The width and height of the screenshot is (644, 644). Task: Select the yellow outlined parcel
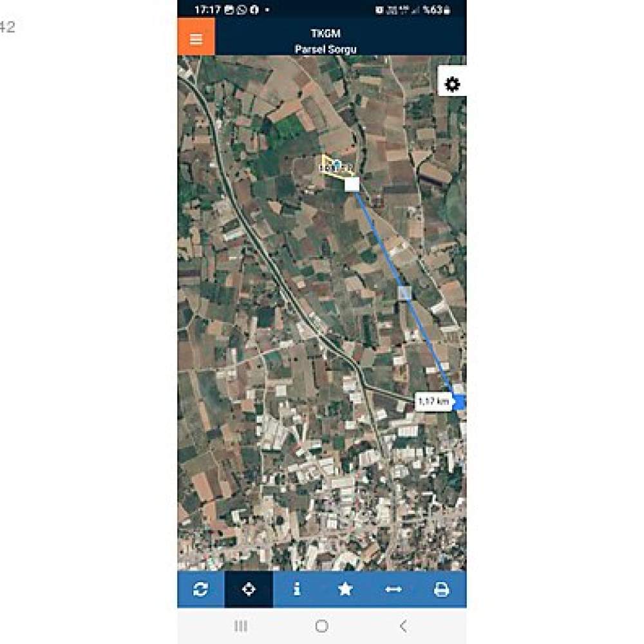coord(336,167)
